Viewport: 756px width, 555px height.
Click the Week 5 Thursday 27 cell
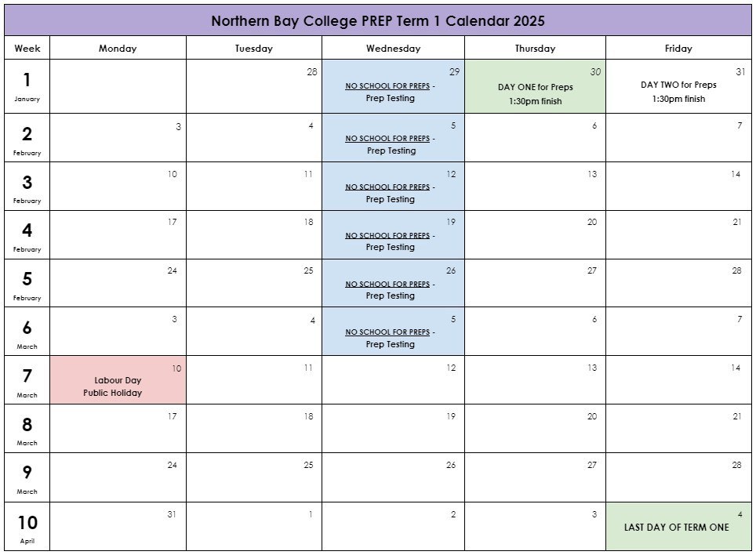(x=535, y=284)
